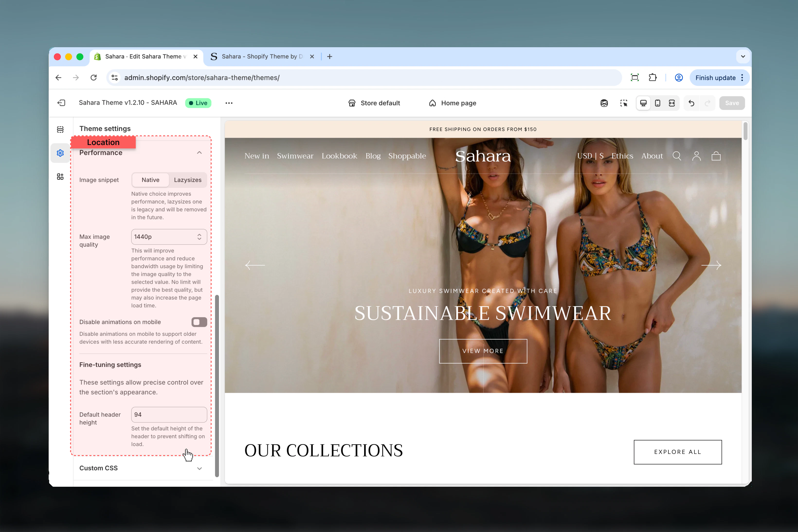Click the Sahara Theme v1.2.10 title
The width and height of the screenshot is (798, 532).
[x=128, y=103]
